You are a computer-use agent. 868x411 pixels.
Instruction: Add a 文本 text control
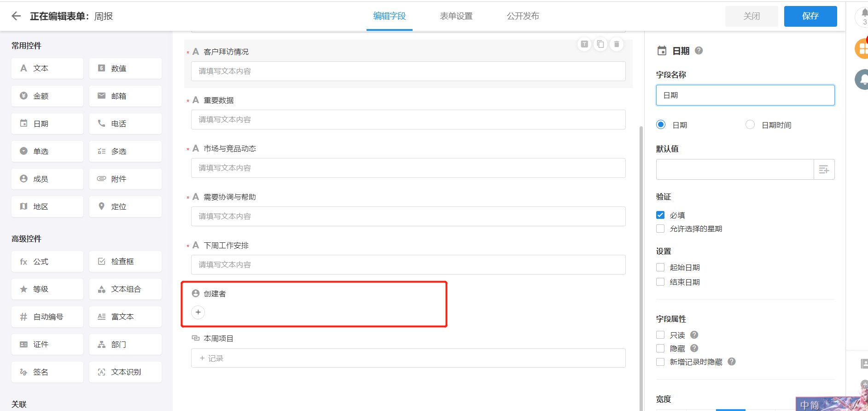tap(47, 68)
